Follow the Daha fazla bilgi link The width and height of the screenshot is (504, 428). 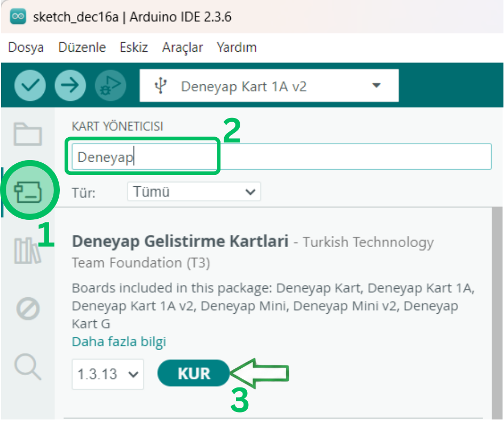(x=119, y=342)
